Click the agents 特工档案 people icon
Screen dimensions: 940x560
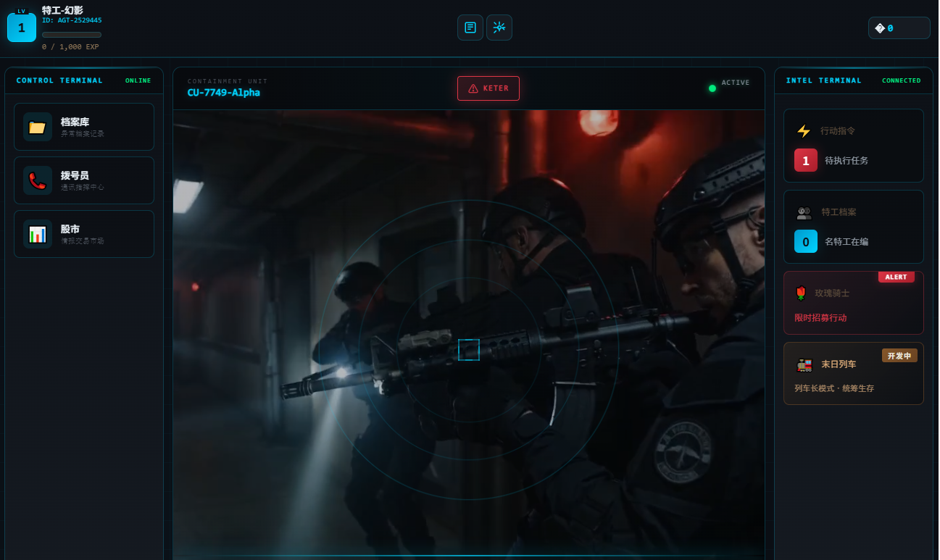coord(804,212)
